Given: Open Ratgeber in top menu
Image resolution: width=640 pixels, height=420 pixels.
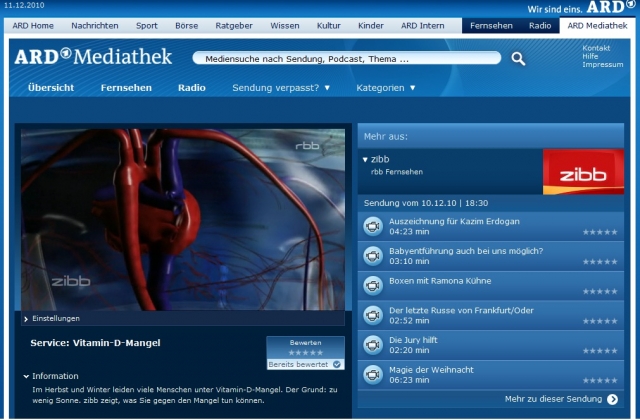Looking at the screenshot, I should point(234,26).
